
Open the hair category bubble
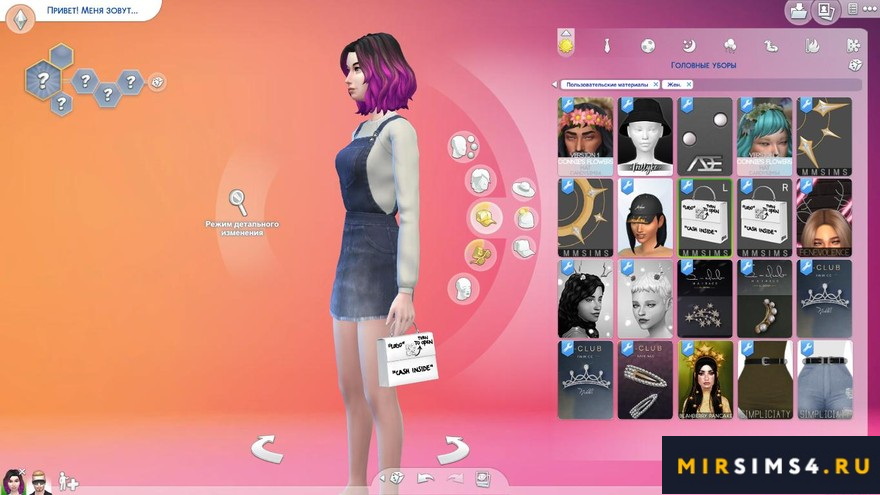[480, 181]
